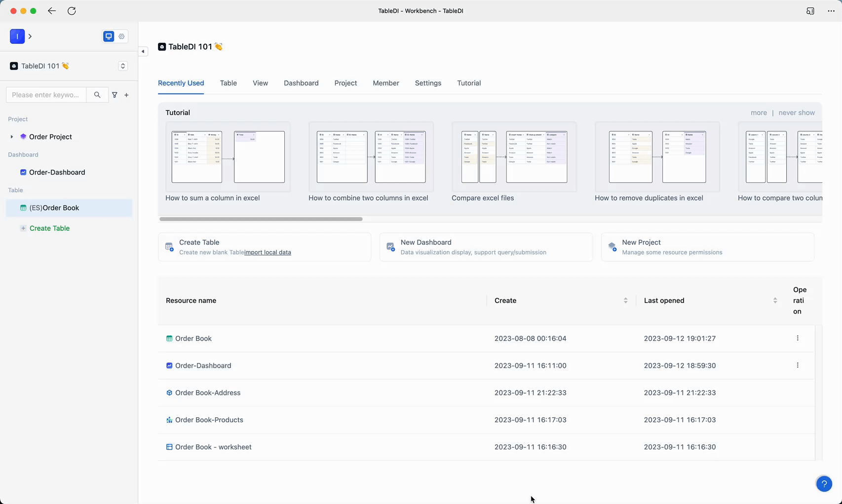Click Create Table in the sidebar
This screenshot has width=842, height=504.
49,228
